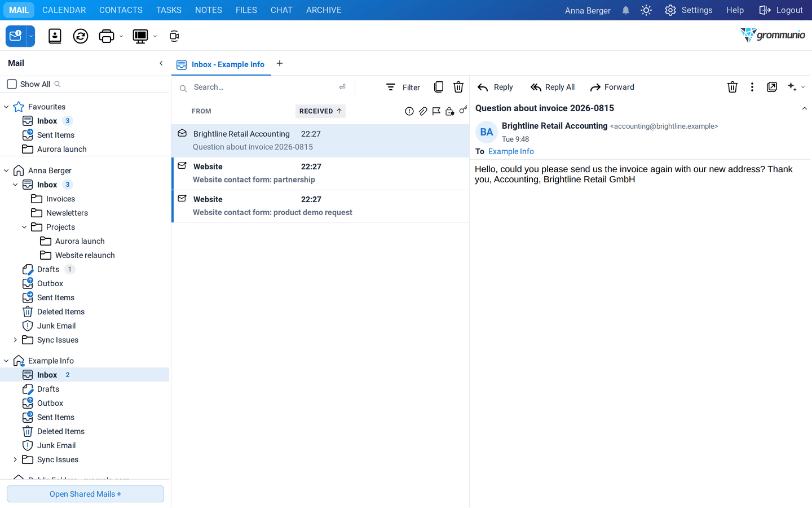Viewport: 812px width, 508px height.
Task: Click the print icon in toolbar
Action: (106, 36)
